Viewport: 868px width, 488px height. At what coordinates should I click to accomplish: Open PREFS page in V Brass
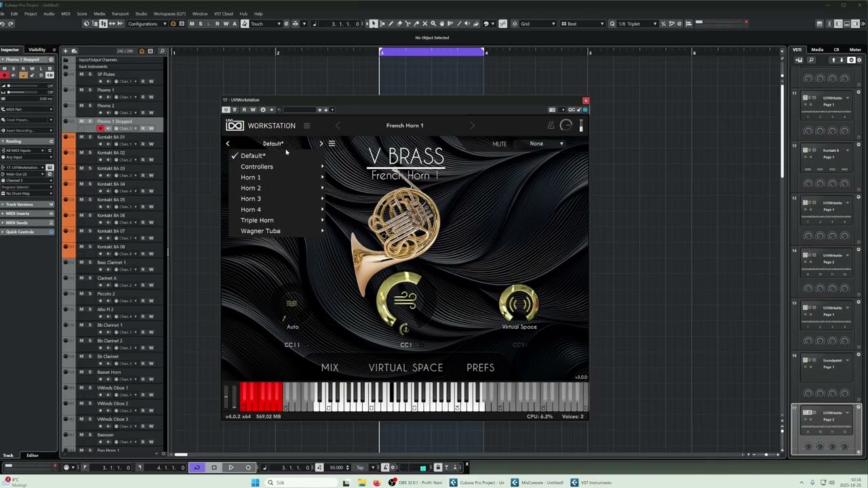480,367
